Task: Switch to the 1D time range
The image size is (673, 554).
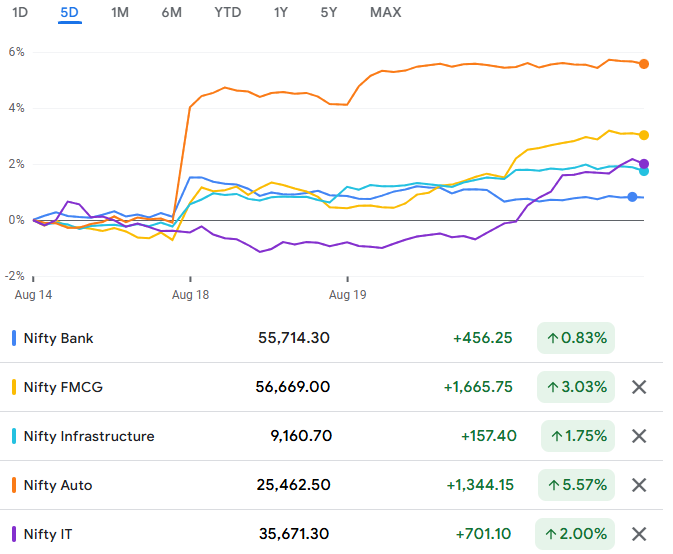Action: pos(20,12)
